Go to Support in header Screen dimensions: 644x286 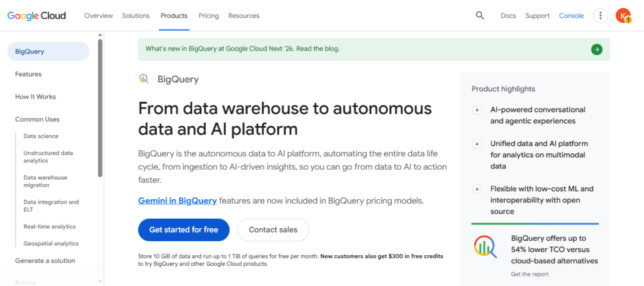[537, 16]
